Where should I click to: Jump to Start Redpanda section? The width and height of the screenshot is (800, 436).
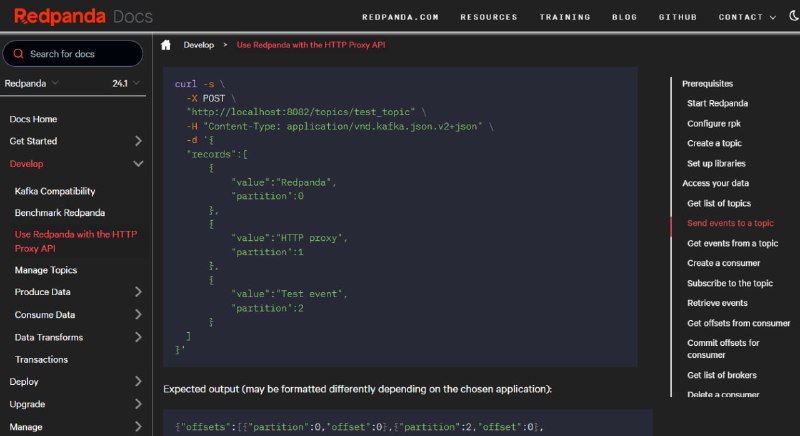click(717, 103)
